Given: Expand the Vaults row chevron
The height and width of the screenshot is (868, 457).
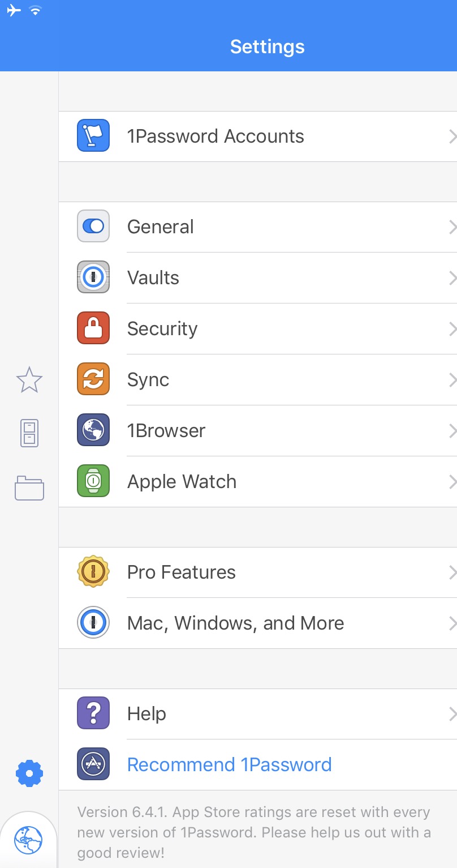Looking at the screenshot, I should (x=452, y=278).
